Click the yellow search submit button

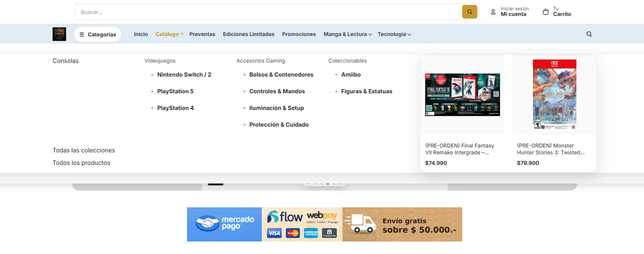pyautogui.click(x=470, y=12)
